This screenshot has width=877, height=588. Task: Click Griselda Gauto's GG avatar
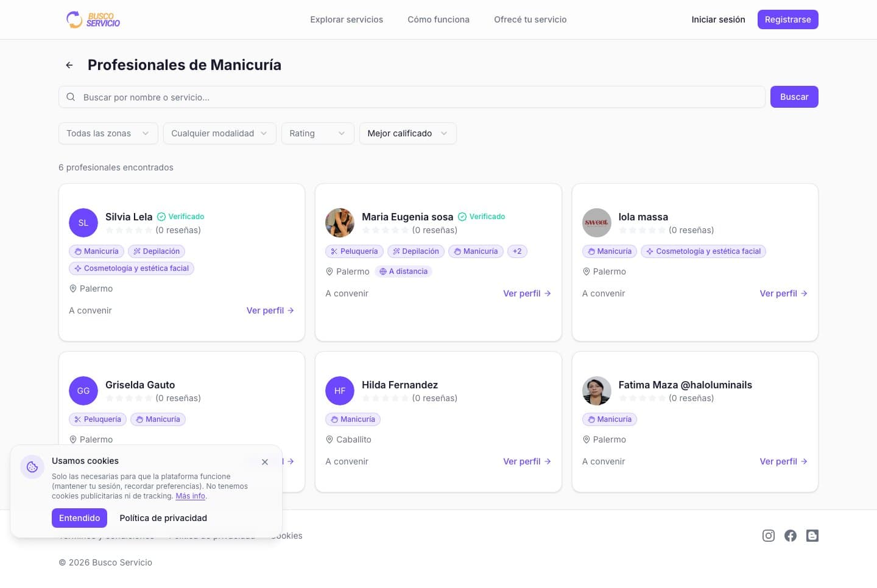click(83, 391)
